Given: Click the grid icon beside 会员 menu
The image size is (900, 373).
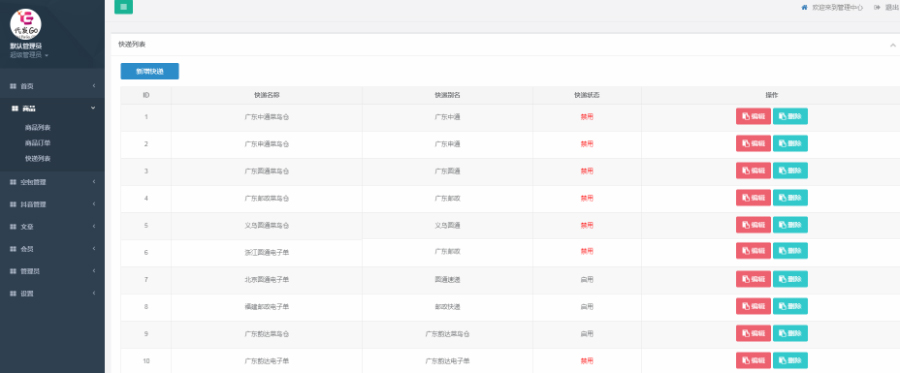Looking at the screenshot, I should click(x=13, y=249).
